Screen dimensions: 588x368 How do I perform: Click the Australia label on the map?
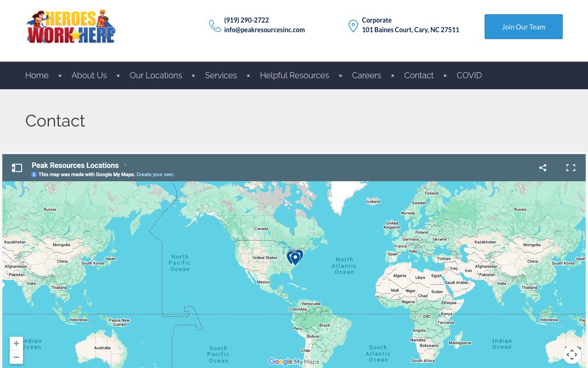102,348
